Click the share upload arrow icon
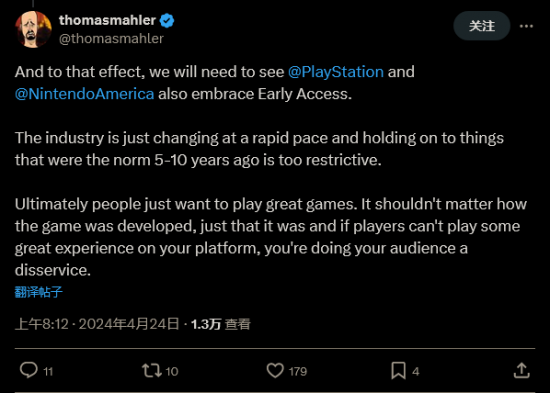 [x=522, y=371]
